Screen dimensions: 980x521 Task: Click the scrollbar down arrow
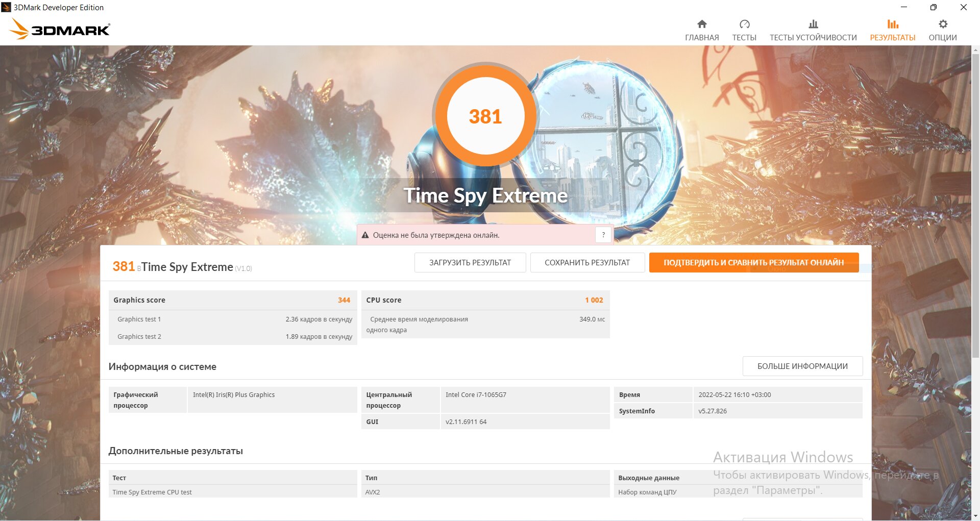(x=975, y=515)
